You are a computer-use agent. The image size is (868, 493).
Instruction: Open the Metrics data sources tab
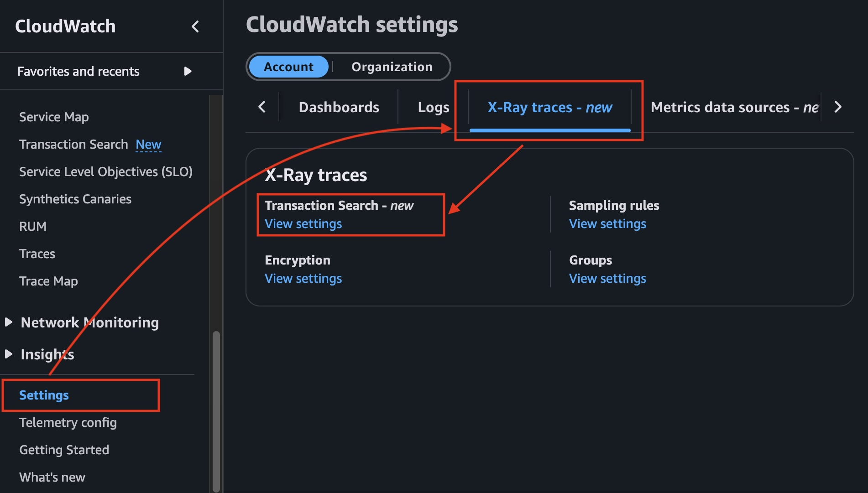pyautogui.click(x=732, y=107)
